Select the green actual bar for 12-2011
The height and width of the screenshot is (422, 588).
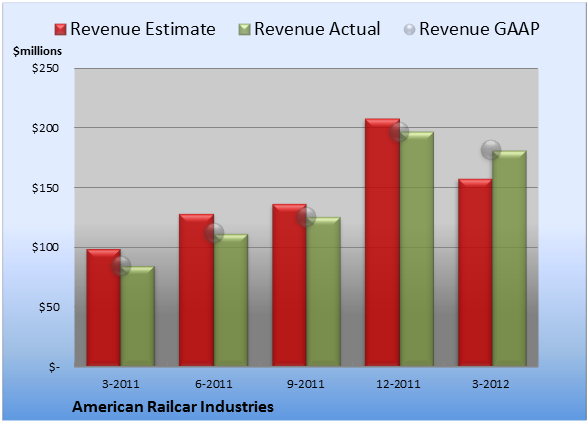417,249
